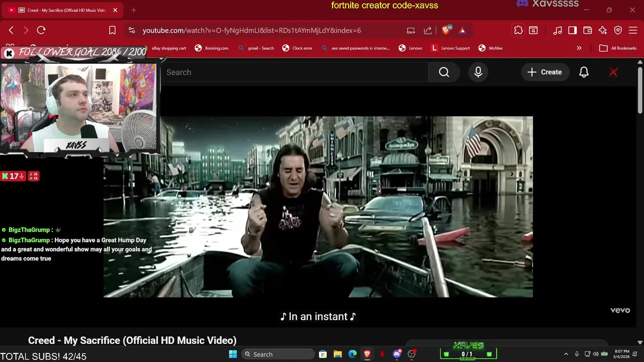Click the system tray microphone icon

577,354
